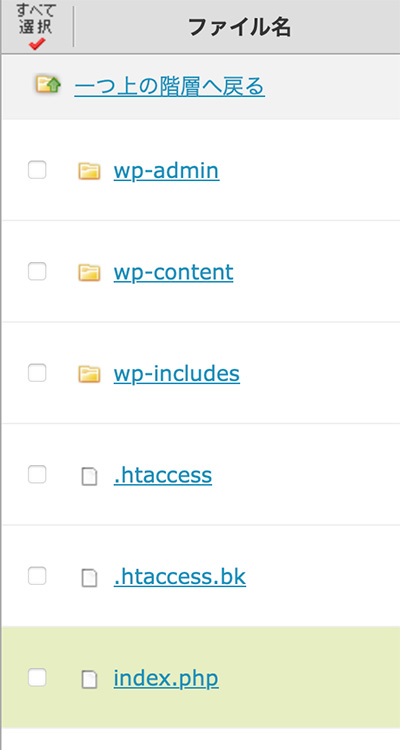Tick the wp-admin checkbox
This screenshot has height=750, width=400.
(37, 170)
